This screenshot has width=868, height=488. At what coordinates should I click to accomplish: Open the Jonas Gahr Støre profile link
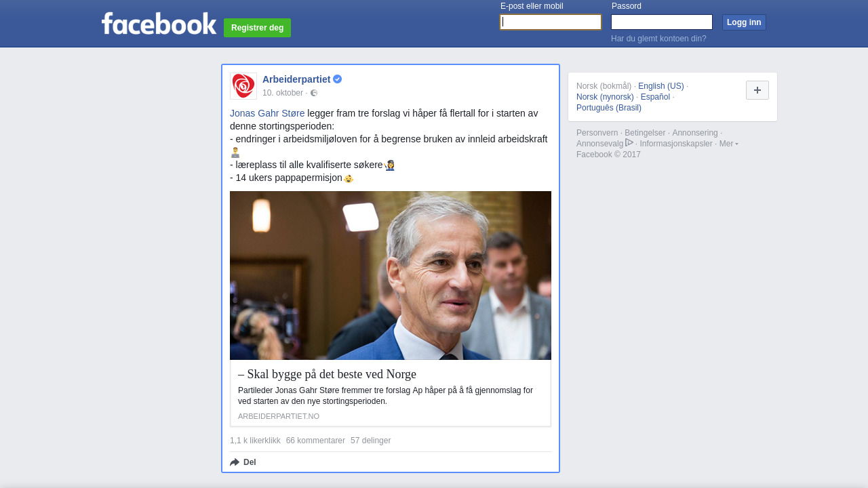pyautogui.click(x=267, y=113)
